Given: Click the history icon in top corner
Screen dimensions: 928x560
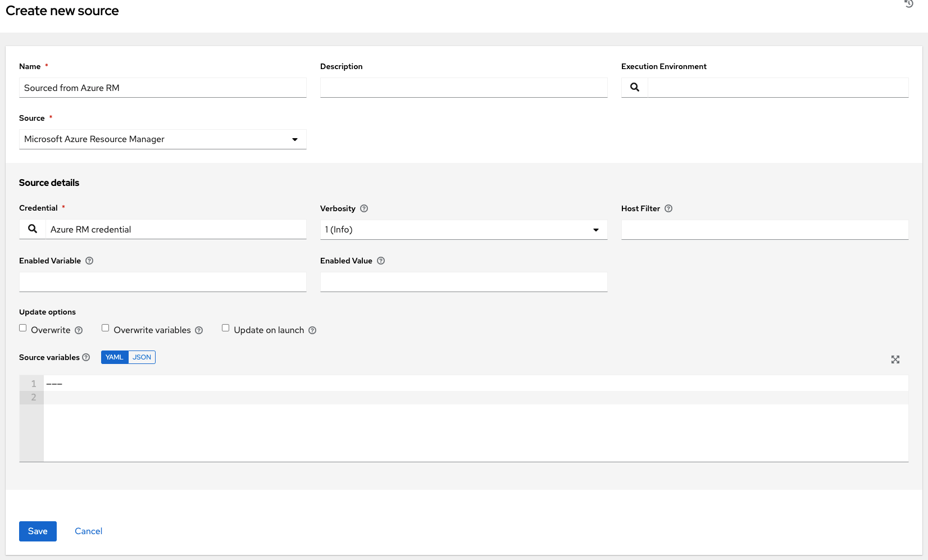Looking at the screenshot, I should click(908, 4).
